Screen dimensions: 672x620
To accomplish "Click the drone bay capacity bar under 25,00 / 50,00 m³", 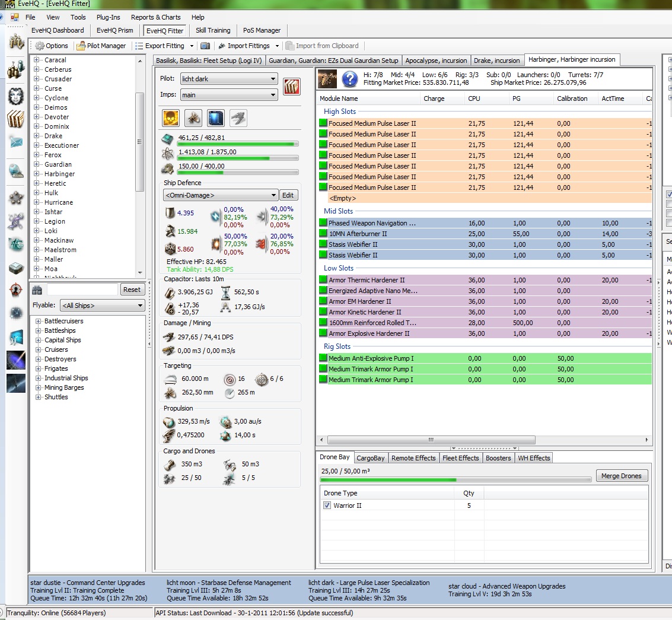I will click(x=456, y=480).
